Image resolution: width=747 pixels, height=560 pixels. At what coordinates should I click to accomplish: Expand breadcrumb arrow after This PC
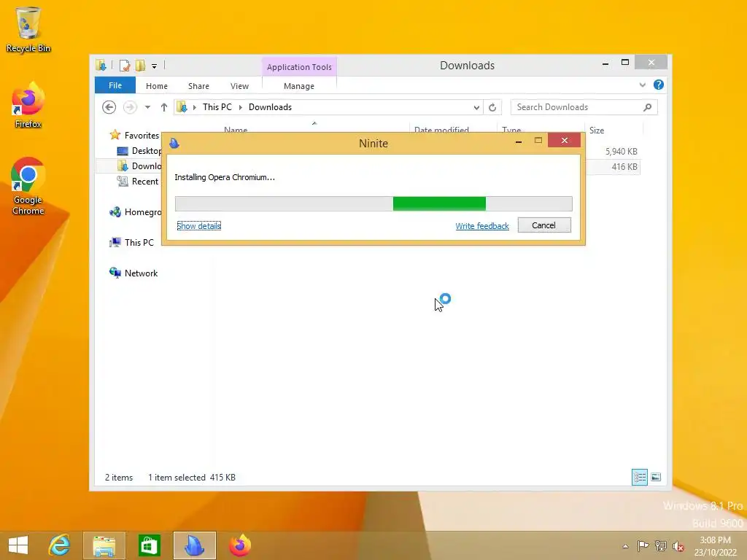[241, 107]
